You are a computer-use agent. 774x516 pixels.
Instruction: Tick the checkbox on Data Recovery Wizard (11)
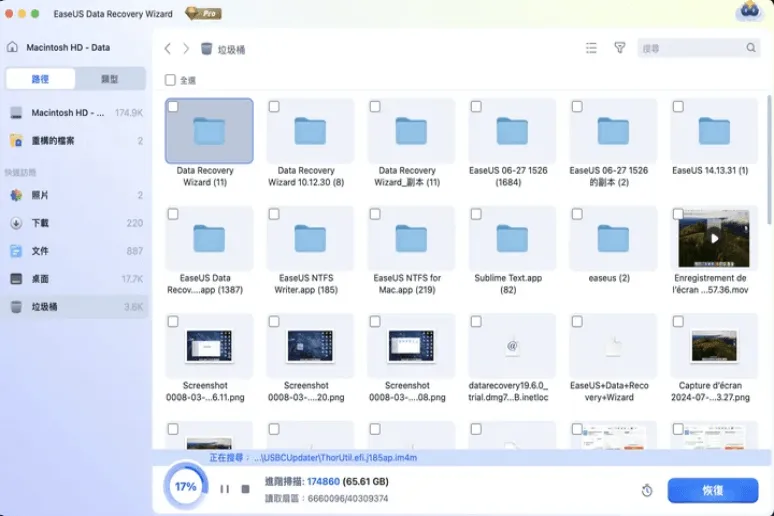[x=174, y=106]
